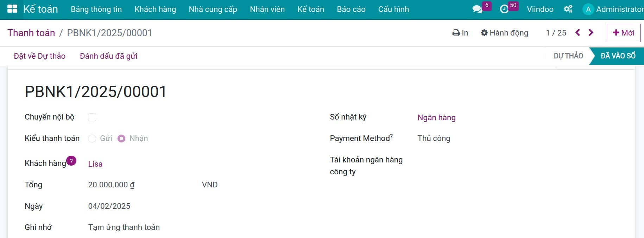Click the Payment Method help superscript
Viewport: 644px width, 238px height.
pos(391,136)
